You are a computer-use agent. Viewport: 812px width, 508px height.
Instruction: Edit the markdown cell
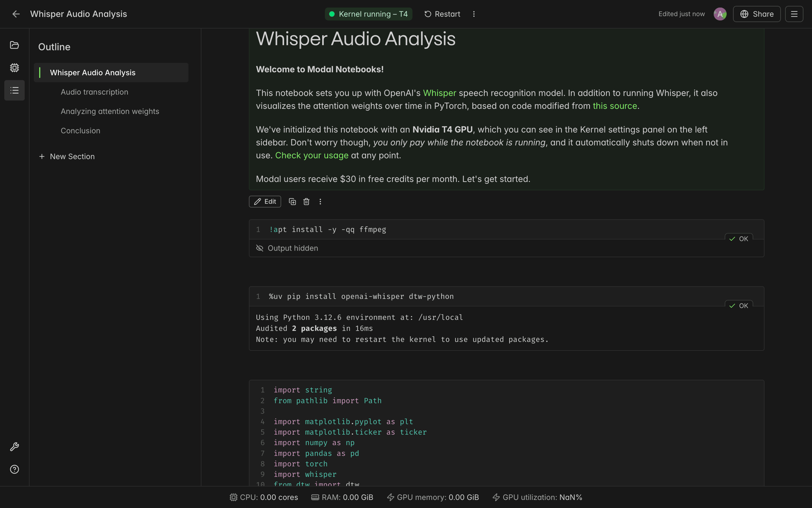point(265,202)
